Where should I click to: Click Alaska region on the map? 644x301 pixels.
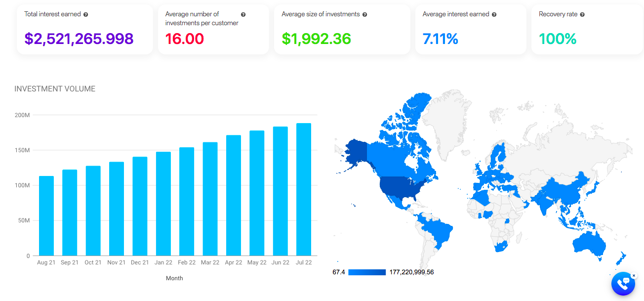(x=355, y=154)
